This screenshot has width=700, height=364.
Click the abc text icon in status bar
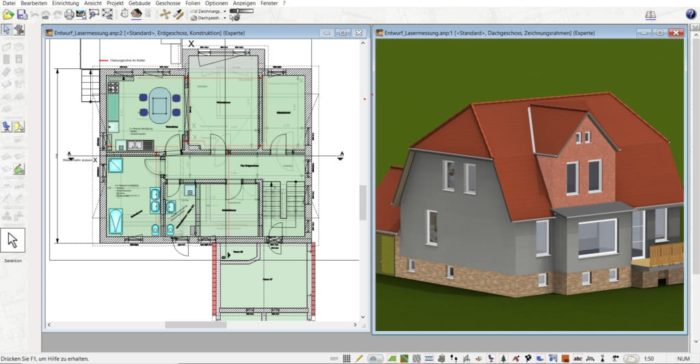[578, 358]
